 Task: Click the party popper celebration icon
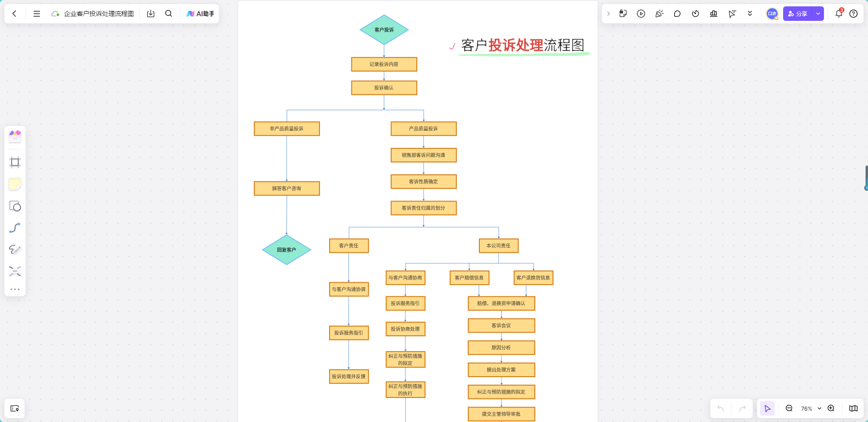tap(659, 14)
